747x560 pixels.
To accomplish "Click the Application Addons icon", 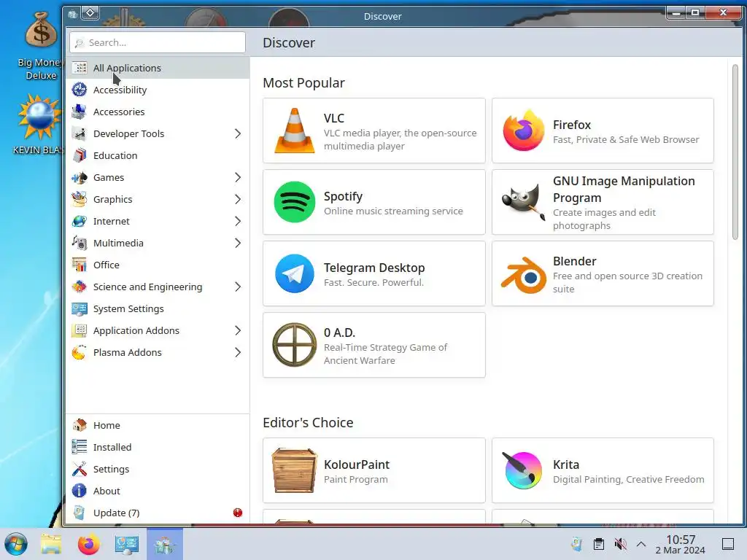I will [x=79, y=330].
